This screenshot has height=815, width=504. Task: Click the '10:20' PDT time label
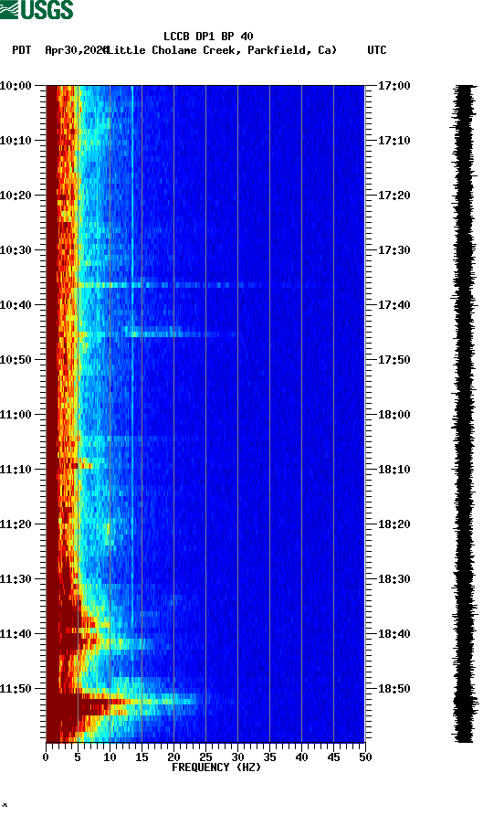tap(16, 196)
